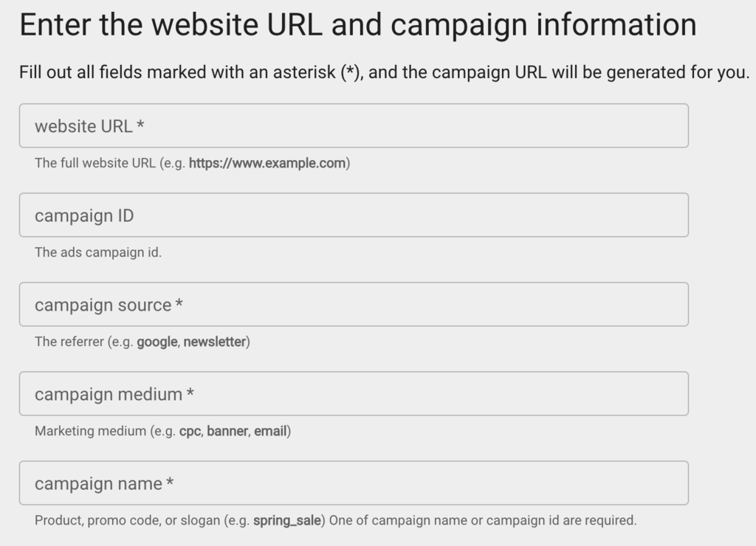
Task: Click the page heading about website URL
Action: tap(357, 25)
